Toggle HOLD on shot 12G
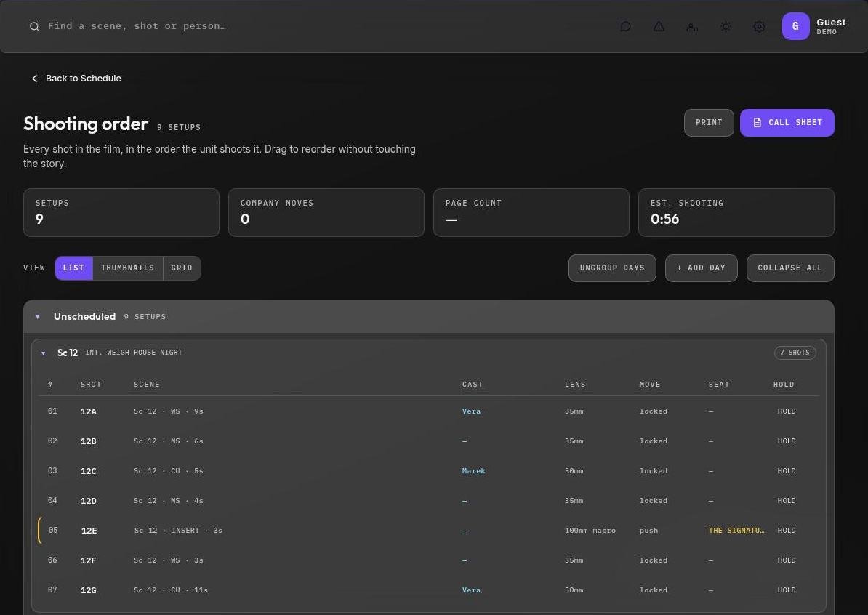The height and width of the screenshot is (615, 868). point(786,590)
